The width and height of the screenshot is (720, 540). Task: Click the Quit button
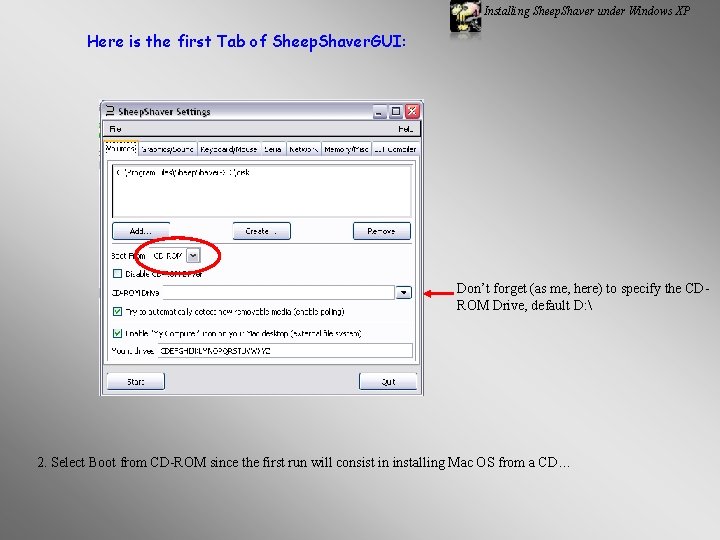click(388, 382)
